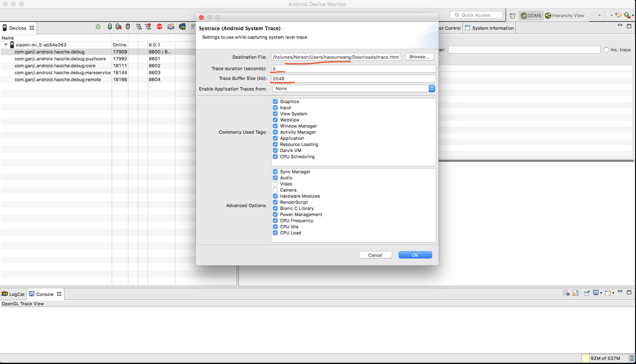The image size is (636, 364).
Task: Click the Quick Access search box
Action: click(x=476, y=15)
